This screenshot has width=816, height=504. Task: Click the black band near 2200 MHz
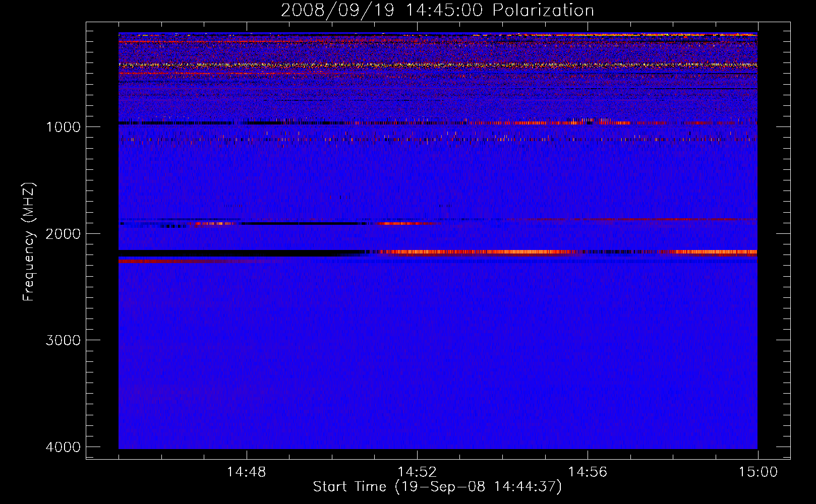pos(241,253)
